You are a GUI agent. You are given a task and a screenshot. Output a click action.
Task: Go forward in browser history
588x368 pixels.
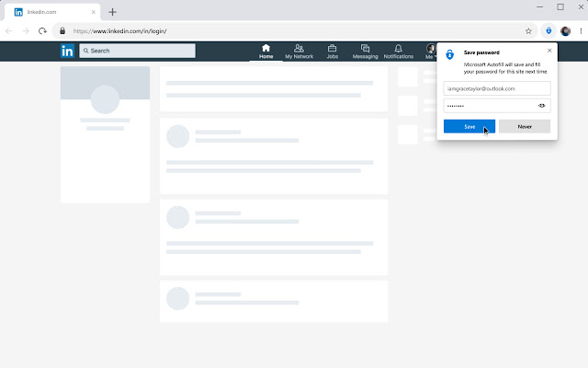coord(26,30)
